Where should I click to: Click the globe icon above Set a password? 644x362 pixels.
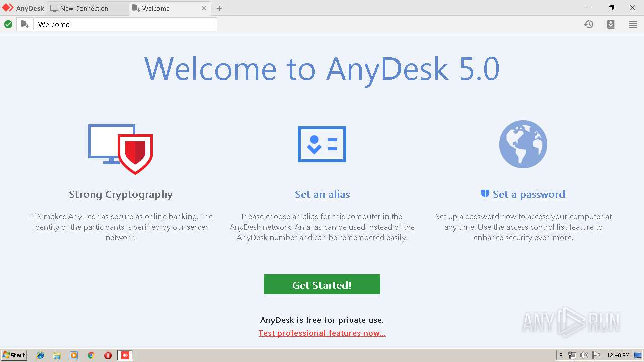523,144
